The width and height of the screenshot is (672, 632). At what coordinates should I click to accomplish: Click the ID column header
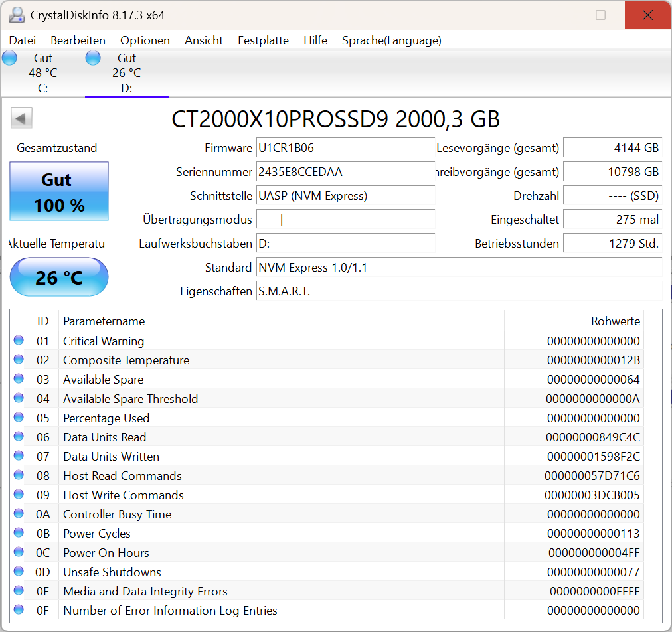(42, 321)
